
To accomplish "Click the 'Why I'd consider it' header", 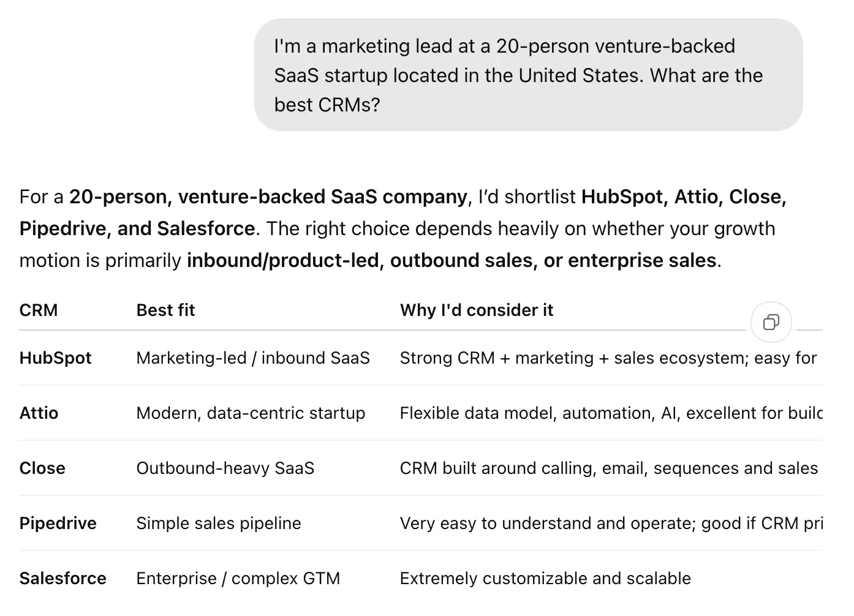I will tap(477, 310).
